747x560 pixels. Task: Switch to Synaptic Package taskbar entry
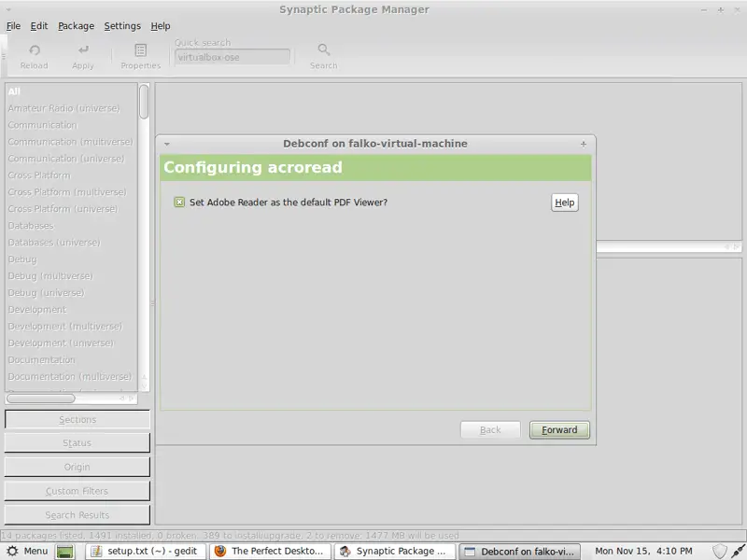395,552
